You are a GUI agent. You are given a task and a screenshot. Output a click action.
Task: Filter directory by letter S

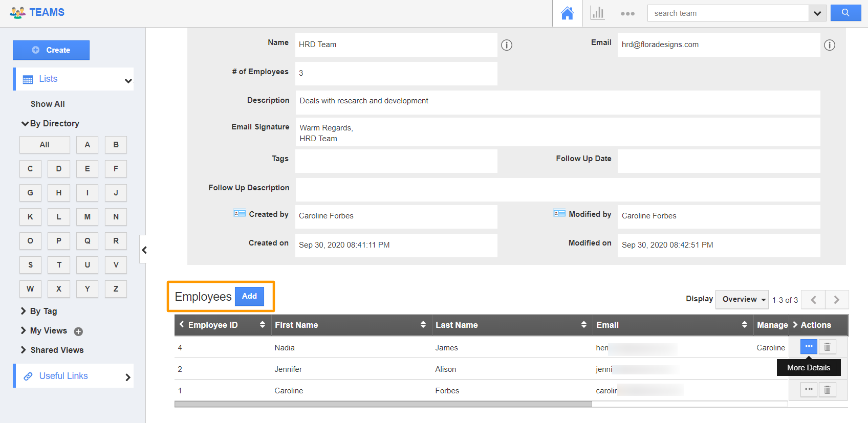pyautogui.click(x=30, y=265)
